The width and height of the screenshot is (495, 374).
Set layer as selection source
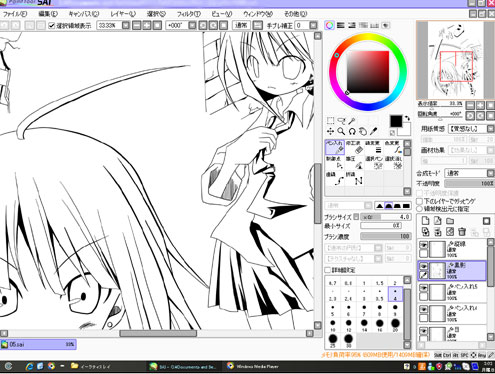tap(420, 209)
